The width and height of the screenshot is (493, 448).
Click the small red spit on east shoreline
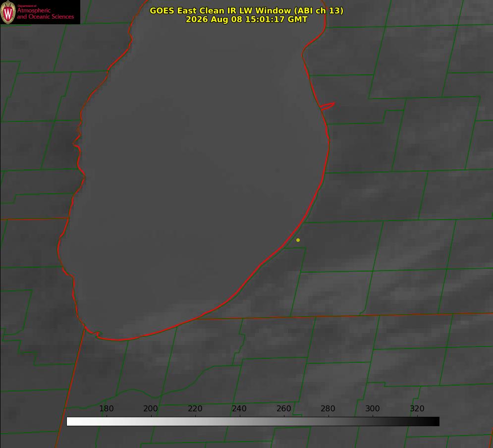[x=328, y=106]
